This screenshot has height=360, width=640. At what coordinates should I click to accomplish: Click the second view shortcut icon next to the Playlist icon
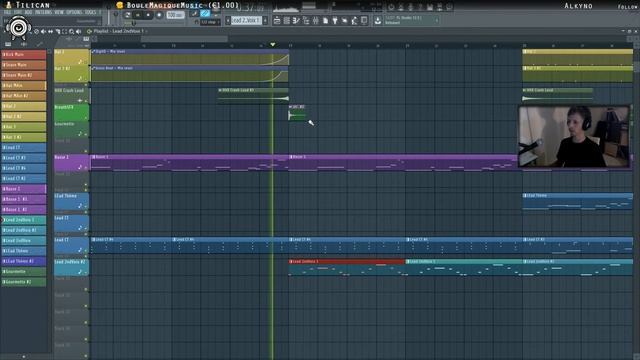pyautogui.click(x=287, y=20)
